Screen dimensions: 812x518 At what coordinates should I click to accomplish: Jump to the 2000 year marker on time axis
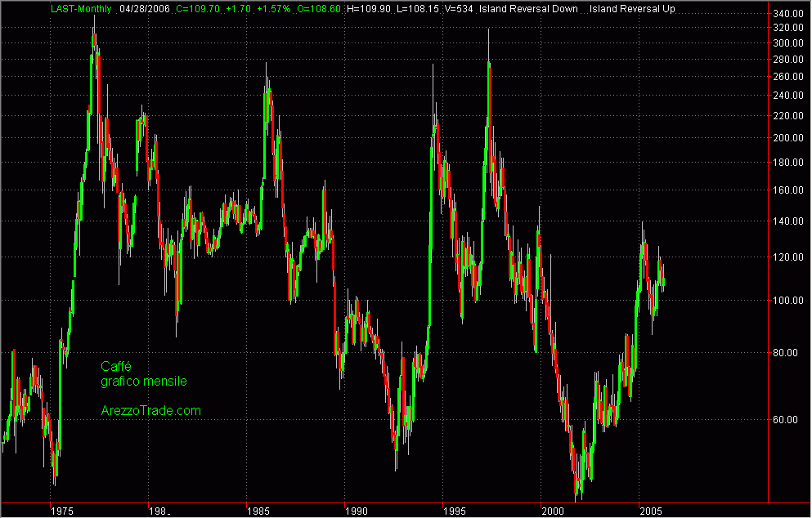[553, 511]
